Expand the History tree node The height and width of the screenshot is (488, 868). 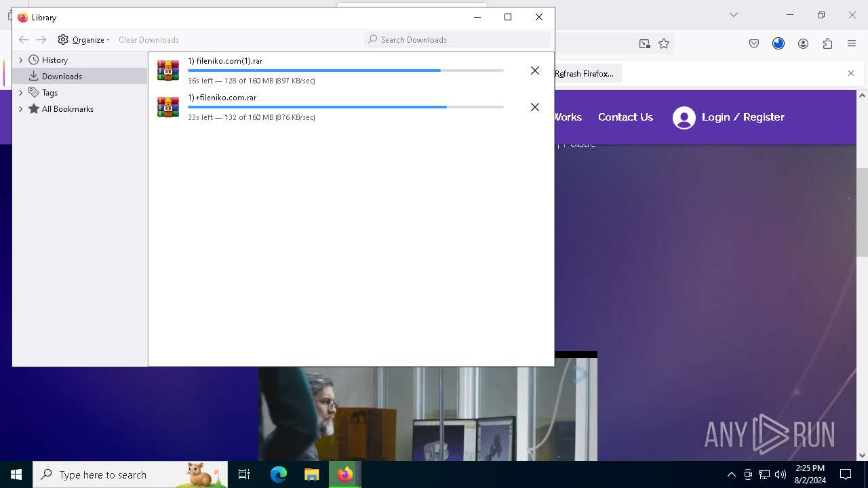21,60
